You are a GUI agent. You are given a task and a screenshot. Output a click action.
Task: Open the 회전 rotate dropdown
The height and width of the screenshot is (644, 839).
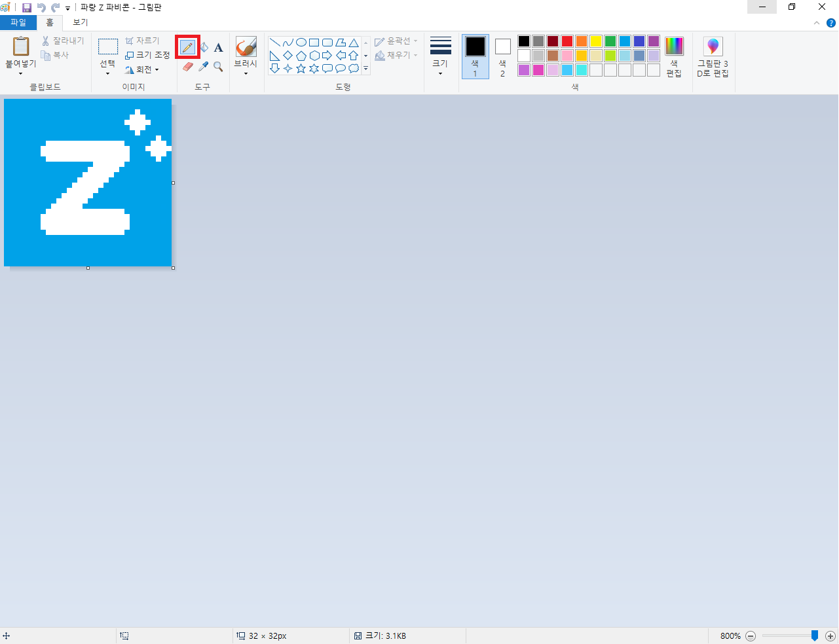click(142, 69)
